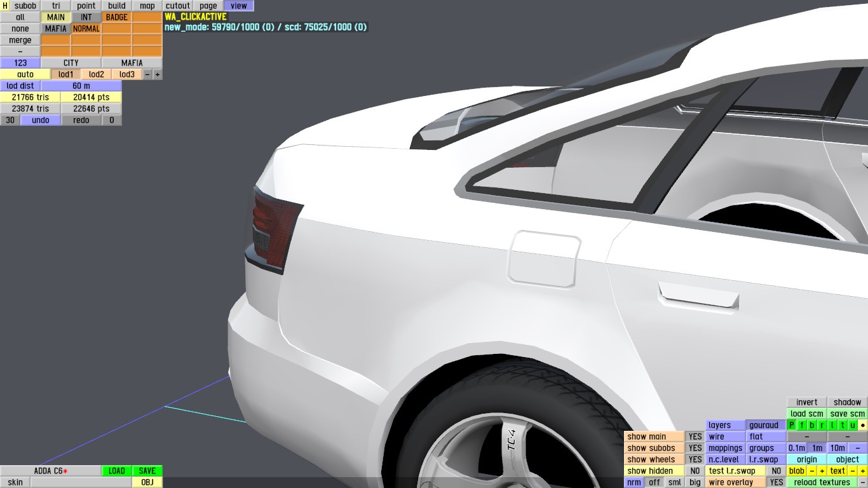The height and width of the screenshot is (488, 868).
Task: Select the f front view button
Action: click(x=802, y=425)
